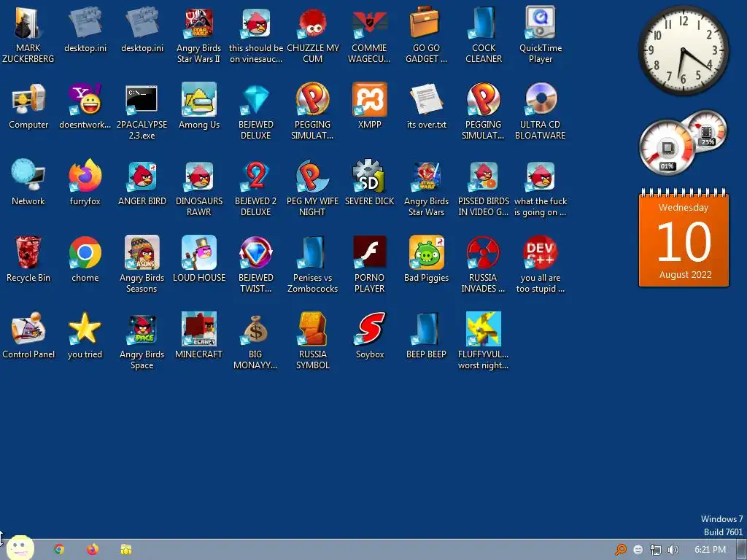Open the MARK ZUCKERBERG desktop icon
747x560 pixels.
[x=28, y=34]
